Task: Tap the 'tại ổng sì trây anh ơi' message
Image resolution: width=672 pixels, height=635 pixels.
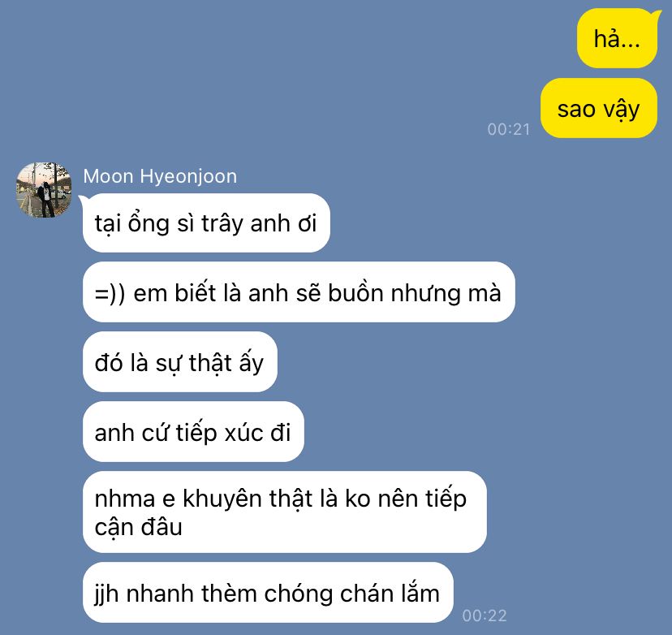Action: pyautogui.click(x=206, y=223)
